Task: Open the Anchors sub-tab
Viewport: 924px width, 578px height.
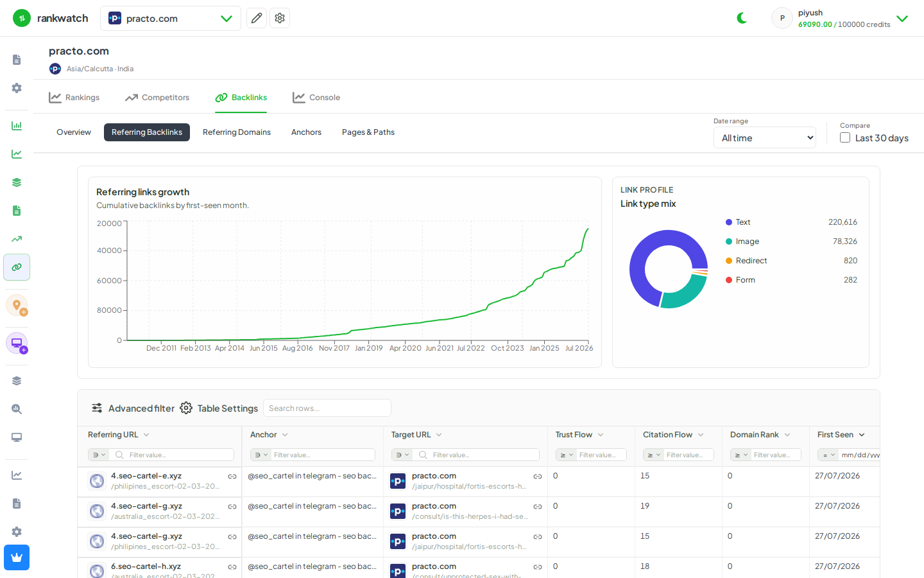Action: 306,132
